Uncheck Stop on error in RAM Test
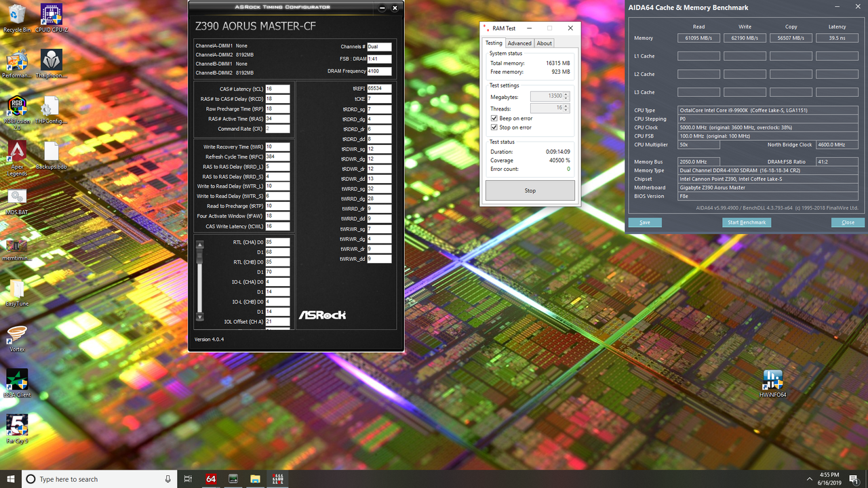 pyautogui.click(x=494, y=127)
